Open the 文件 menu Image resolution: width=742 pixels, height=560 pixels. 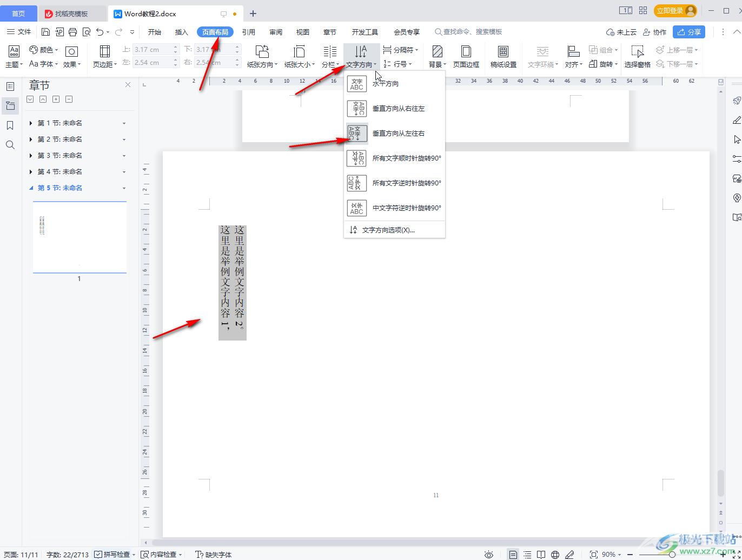tap(20, 32)
